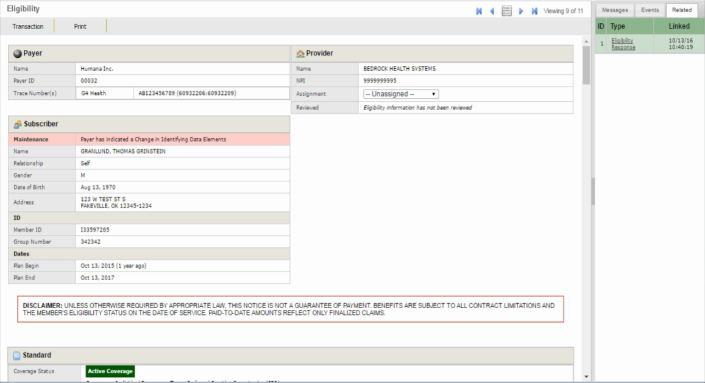Sort by the Type column header
This screenshot has width=705, height=383.
629,27
